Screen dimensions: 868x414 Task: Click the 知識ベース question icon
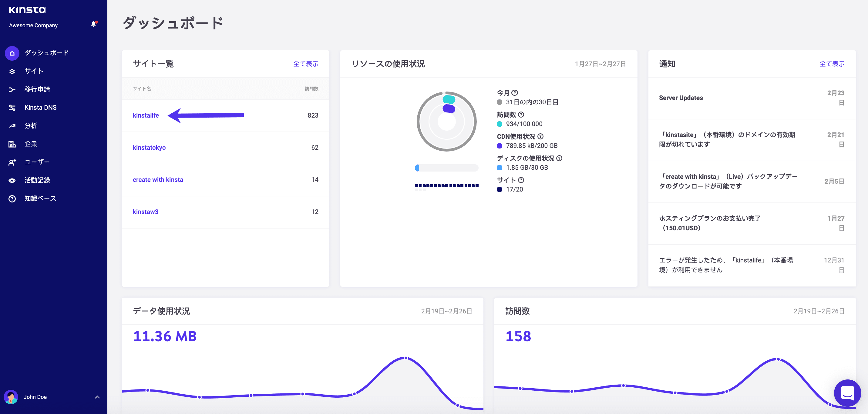tap(12, 199)
